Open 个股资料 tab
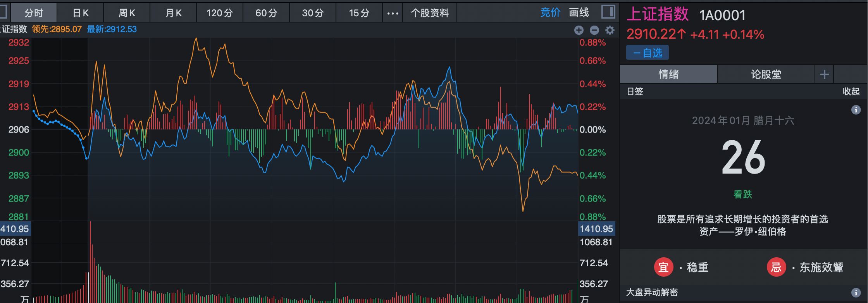The width and height of the screenshot is (868, 303). [430, 13]
